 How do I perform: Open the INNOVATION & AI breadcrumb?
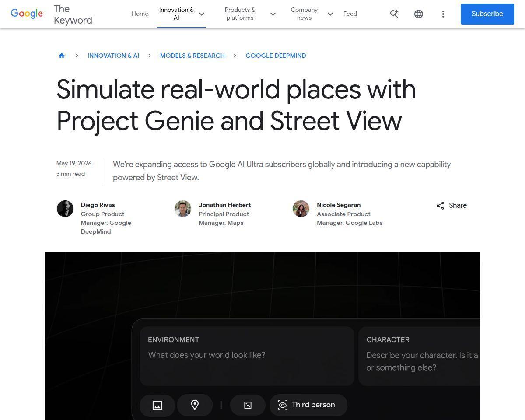click(x=113, y=56)
